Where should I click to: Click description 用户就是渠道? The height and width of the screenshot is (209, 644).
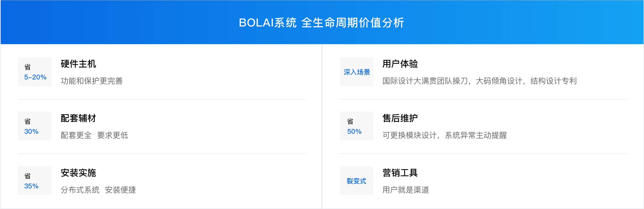click(406, 190)
